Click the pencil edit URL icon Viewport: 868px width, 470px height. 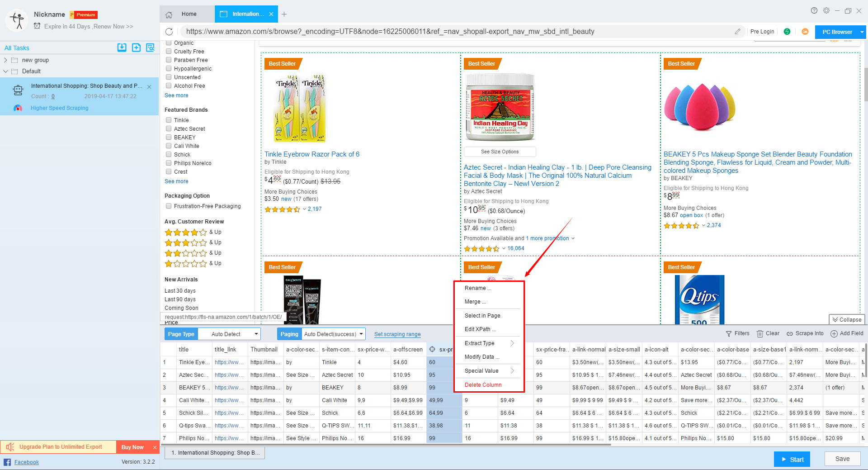[737, 32]
